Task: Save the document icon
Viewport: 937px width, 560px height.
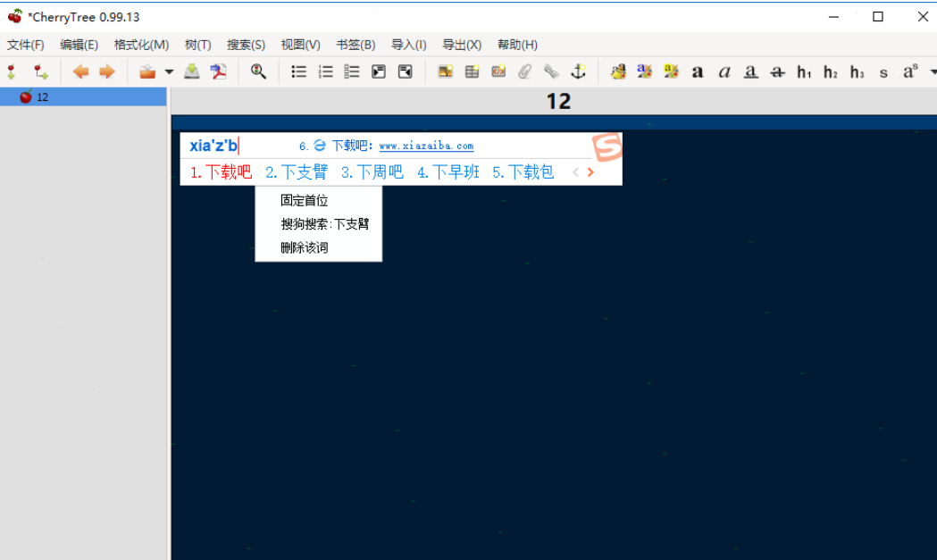Action: coord(192,71)
